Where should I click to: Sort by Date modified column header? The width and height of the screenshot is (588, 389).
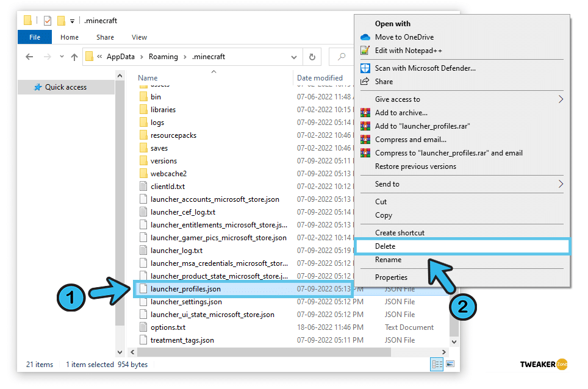coord(320,78)
